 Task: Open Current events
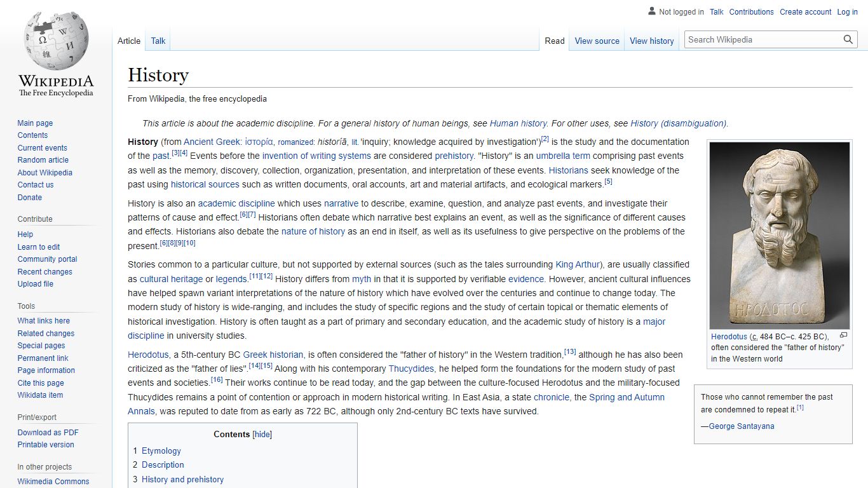(42, 148)
